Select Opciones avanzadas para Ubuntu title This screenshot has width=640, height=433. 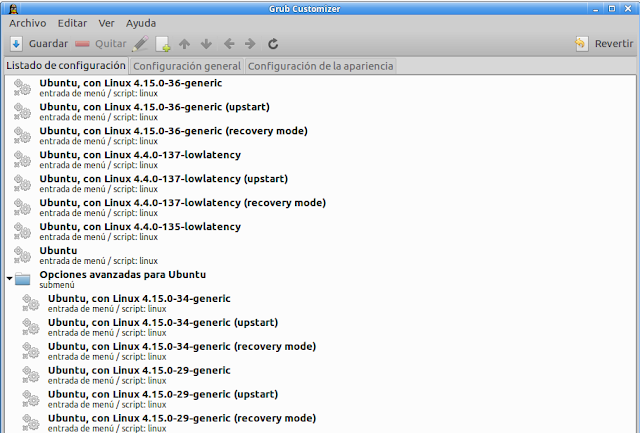122,275
